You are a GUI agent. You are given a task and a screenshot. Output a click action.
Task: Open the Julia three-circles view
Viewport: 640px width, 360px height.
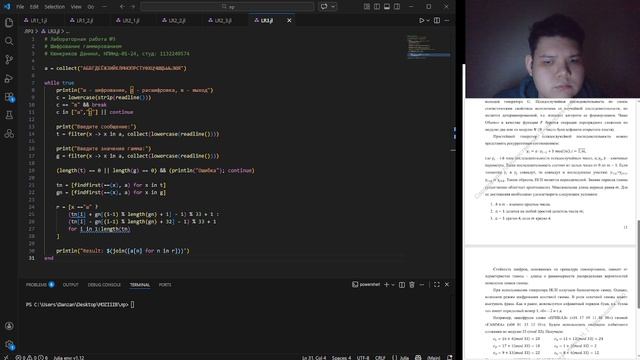click(x=9, y=134)
